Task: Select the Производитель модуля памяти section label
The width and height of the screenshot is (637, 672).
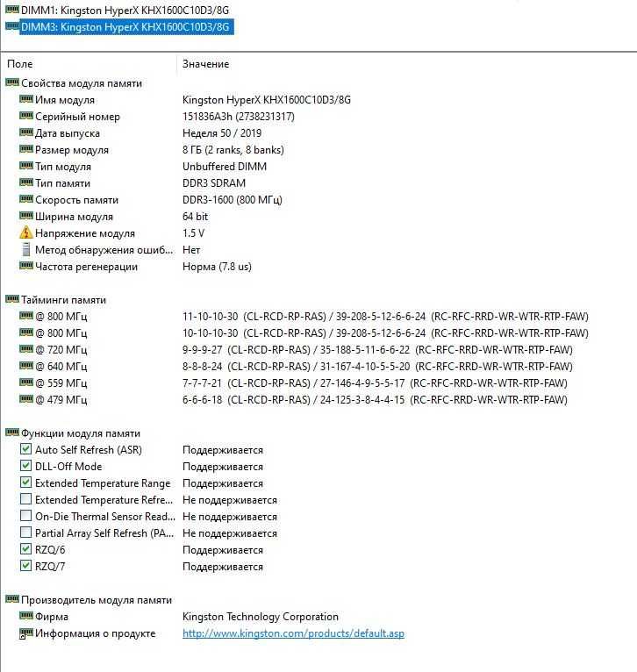Action: (97, 600)
